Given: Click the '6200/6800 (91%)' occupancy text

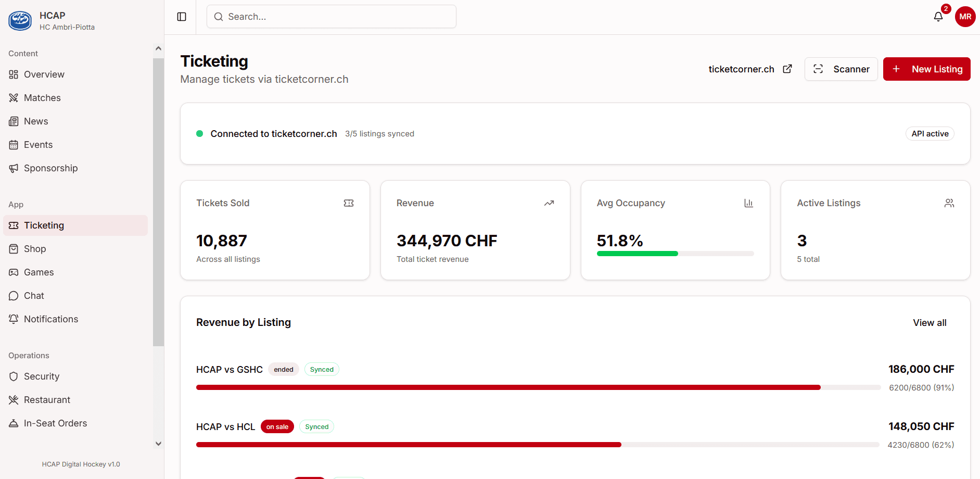Looking at the screenshot, I should (922, 388).
